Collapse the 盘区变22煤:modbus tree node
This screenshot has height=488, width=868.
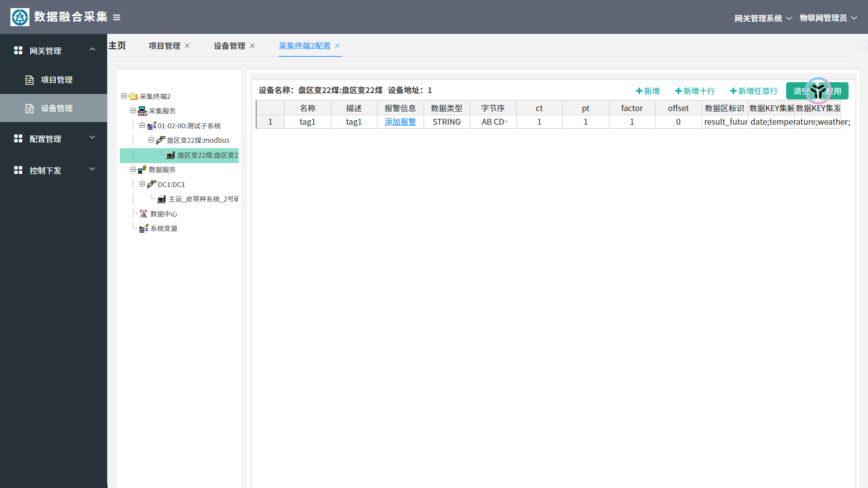coord(151,140)
